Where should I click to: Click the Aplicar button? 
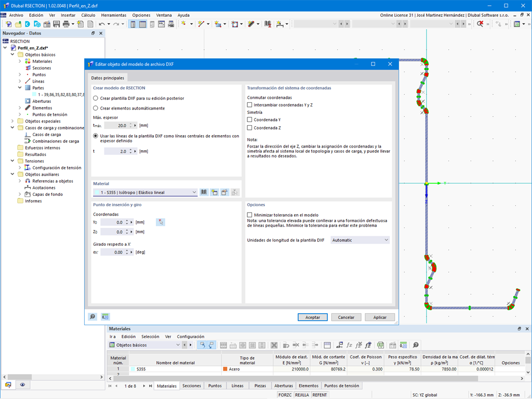[380, 317]
